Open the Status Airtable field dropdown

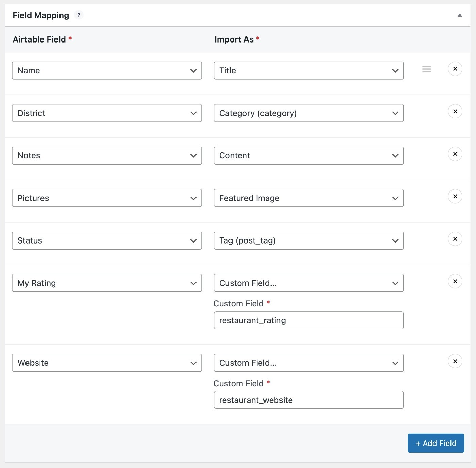pyautogui.click(x=107, y=240)
